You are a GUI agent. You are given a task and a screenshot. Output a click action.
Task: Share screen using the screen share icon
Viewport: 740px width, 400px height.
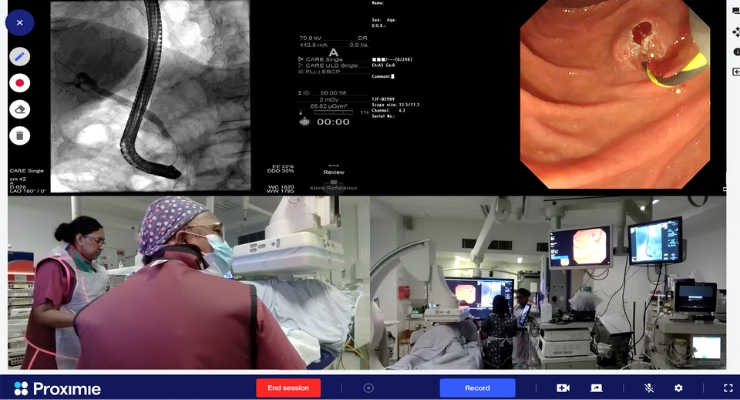click(x=596, y=388)
